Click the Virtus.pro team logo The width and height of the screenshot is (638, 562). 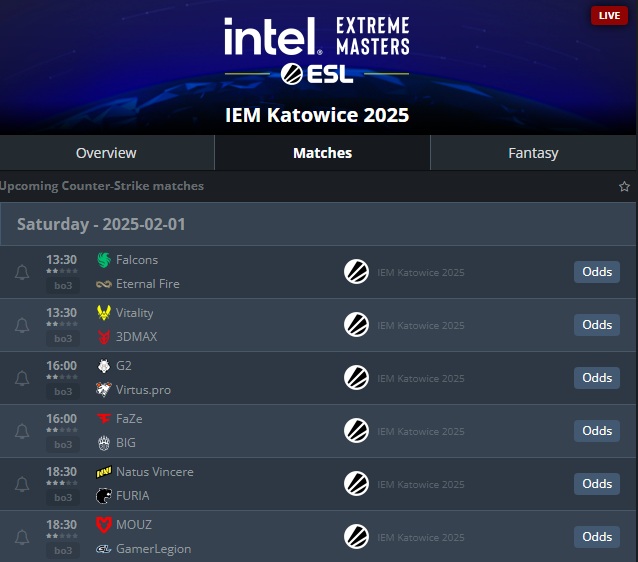(104, 390)
